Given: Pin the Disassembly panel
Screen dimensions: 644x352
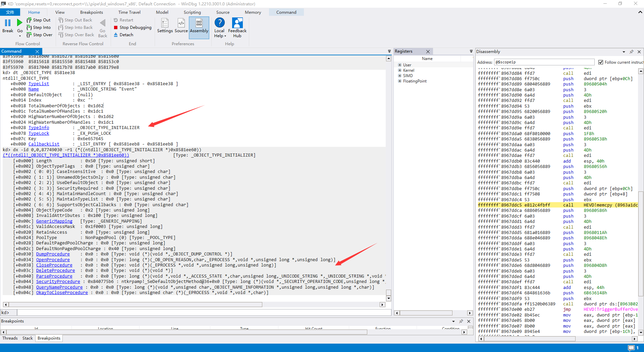Looking at the screenshot, I should click(x=632, y=52).
